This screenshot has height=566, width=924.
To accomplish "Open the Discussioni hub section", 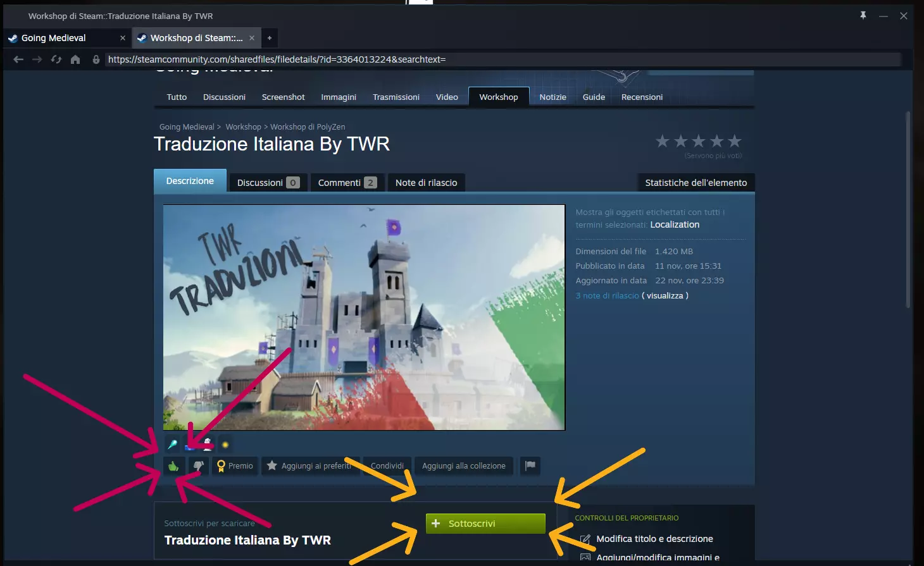I will point(224,97).
